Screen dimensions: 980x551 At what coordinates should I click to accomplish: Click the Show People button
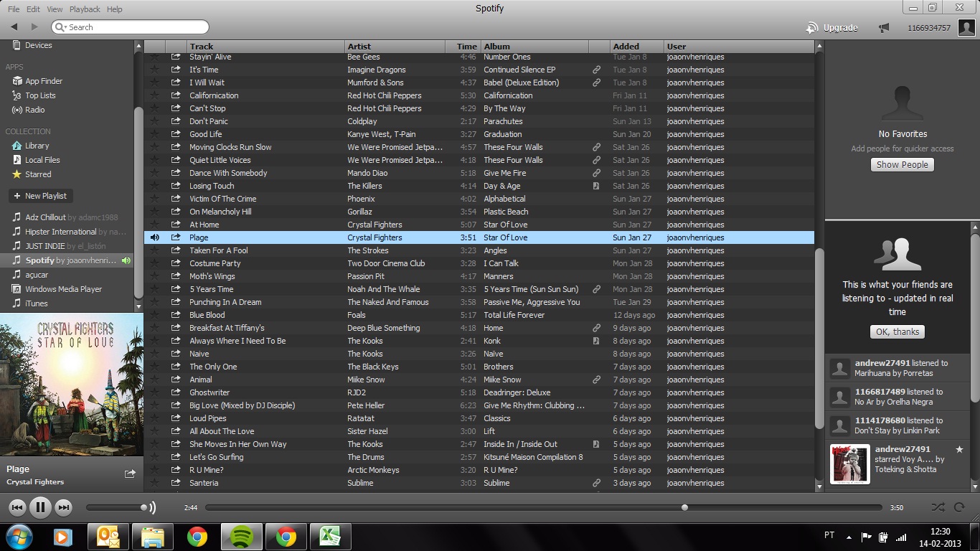tap(902, 164)
